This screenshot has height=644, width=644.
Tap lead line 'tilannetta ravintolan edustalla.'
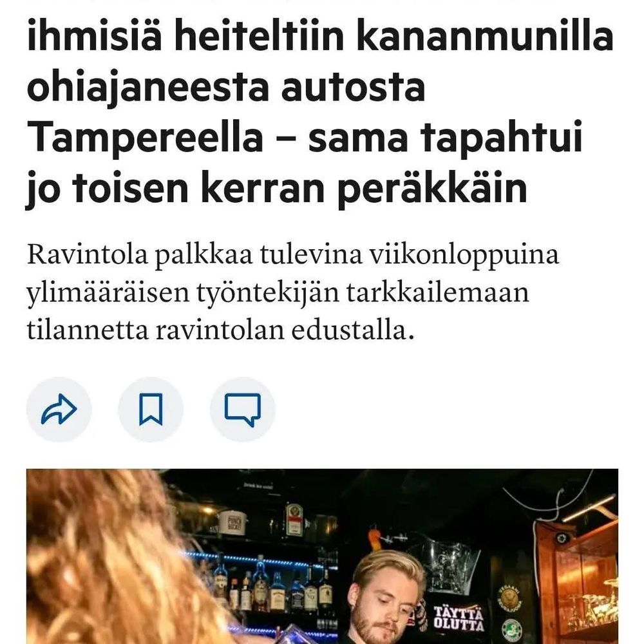click(x=220, y=330)
